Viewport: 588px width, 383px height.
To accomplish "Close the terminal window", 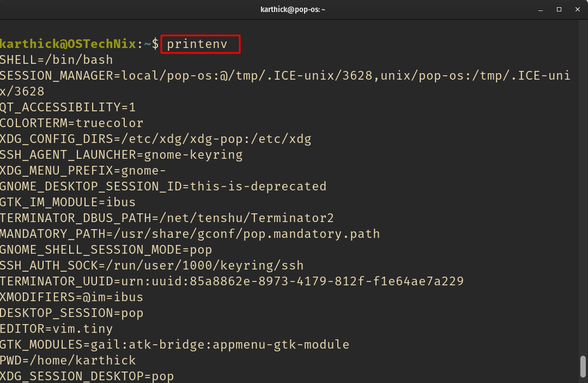I will [577, 9].
